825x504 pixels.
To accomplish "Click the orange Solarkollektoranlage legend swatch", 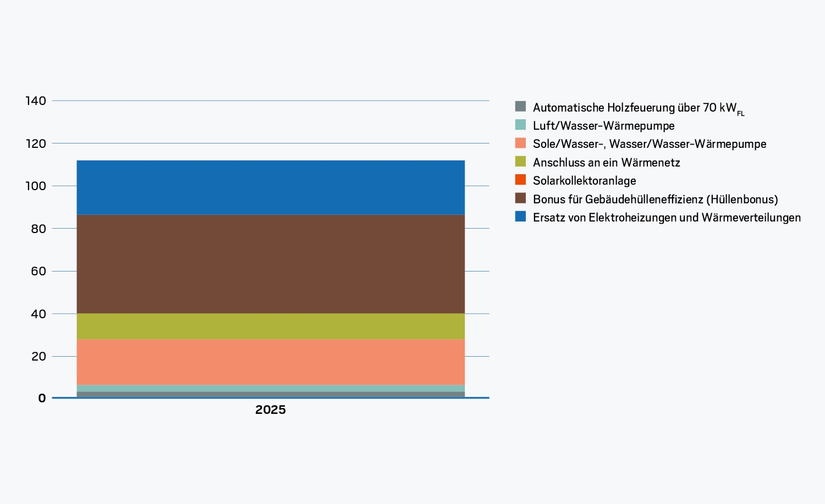I will click(520, 180).
